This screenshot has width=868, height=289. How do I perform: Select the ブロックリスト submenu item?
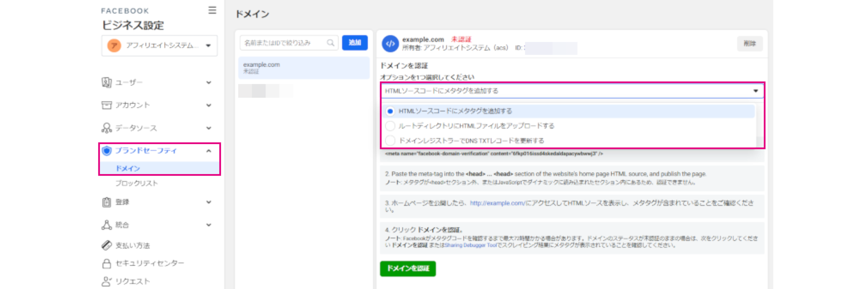click(x=136, y=183)
